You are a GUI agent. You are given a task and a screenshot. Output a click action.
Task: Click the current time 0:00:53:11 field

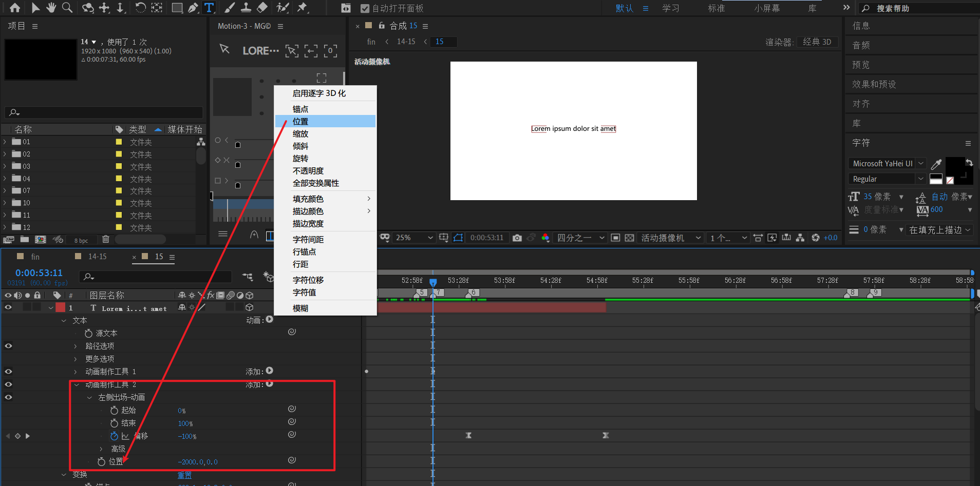[39, 273]
